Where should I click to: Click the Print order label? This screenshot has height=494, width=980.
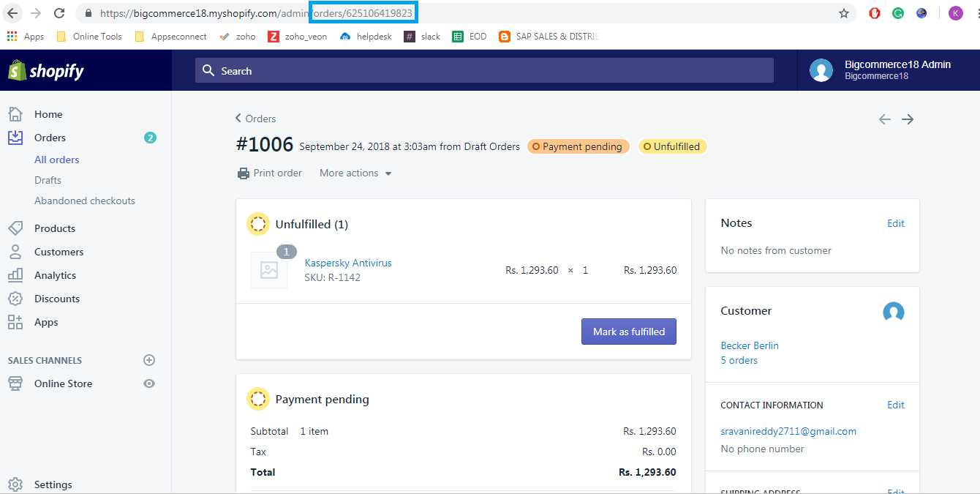tap(278, 173)
